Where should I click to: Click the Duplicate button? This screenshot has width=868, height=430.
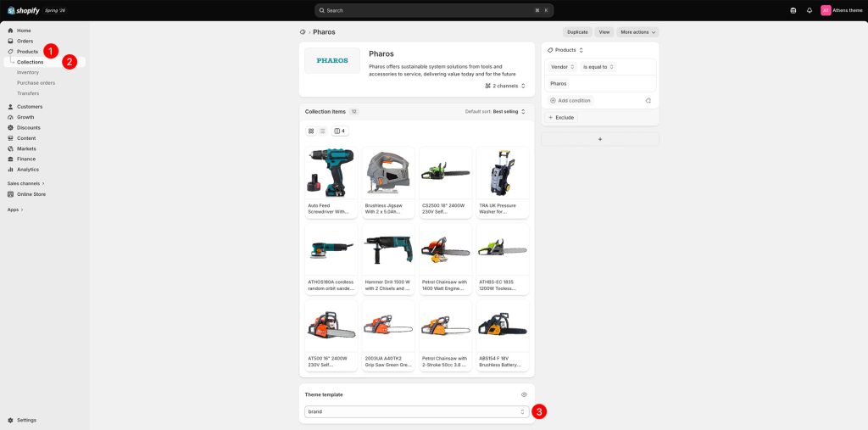pyautogui.click(x=577, y=32)
